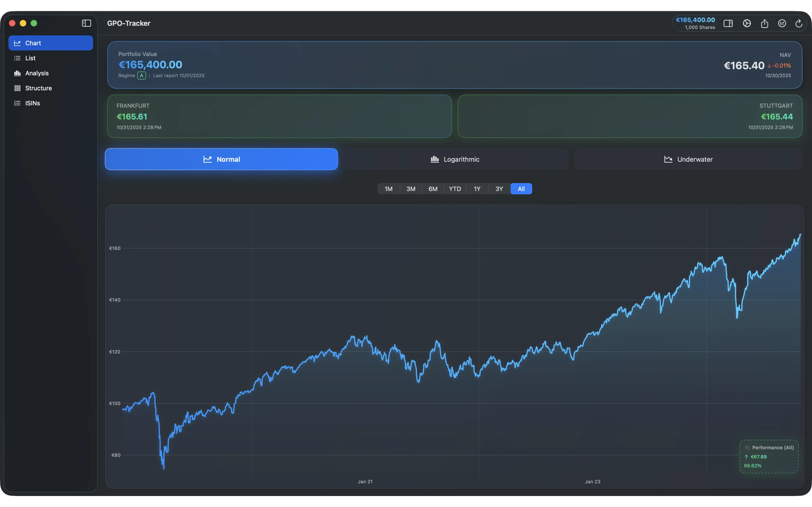812x507 pixels.
Task: Open the settings gear in the toolbar
Action: coord(747,23)
